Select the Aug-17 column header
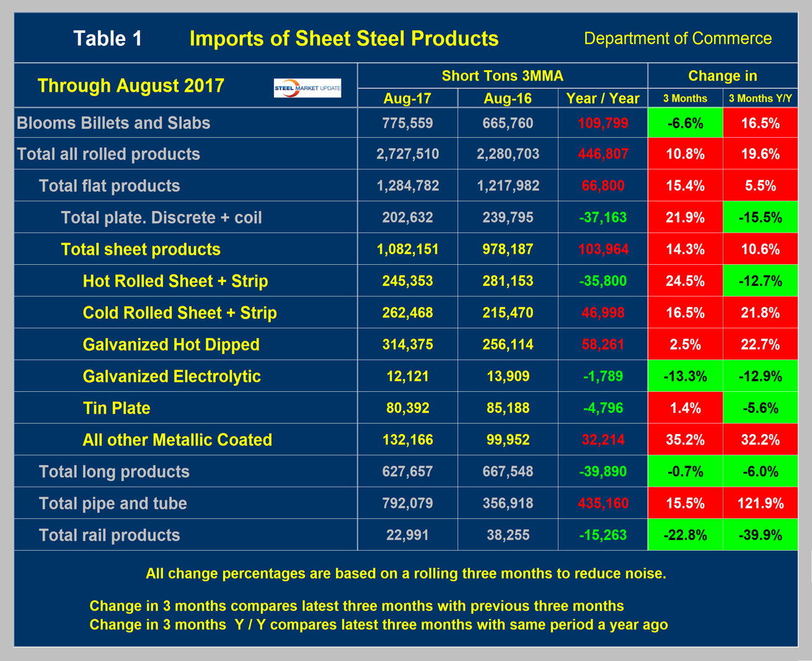This screenshot has width=812, height=661. (x=407, y=99)
